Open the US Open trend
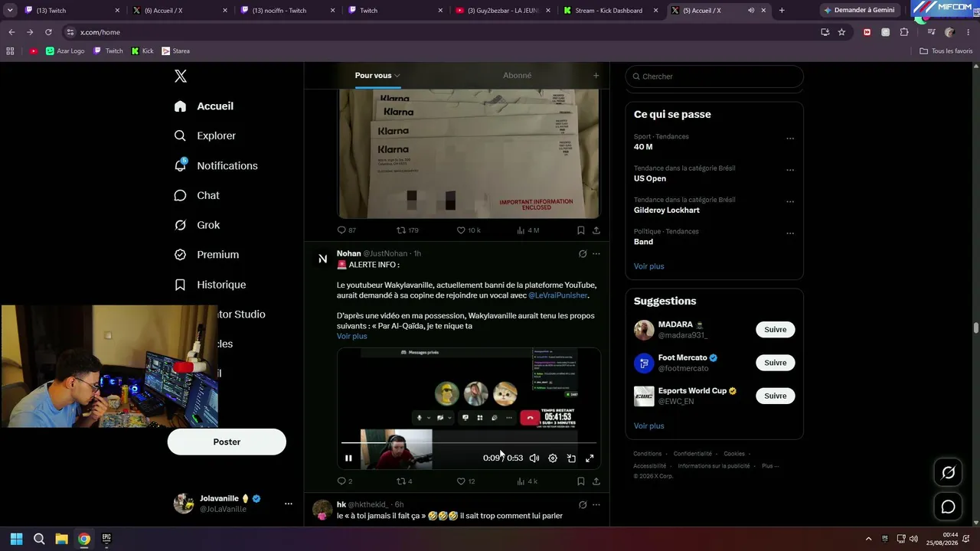The height and width of the screenshot is (551, 980). tap(650, 178)
